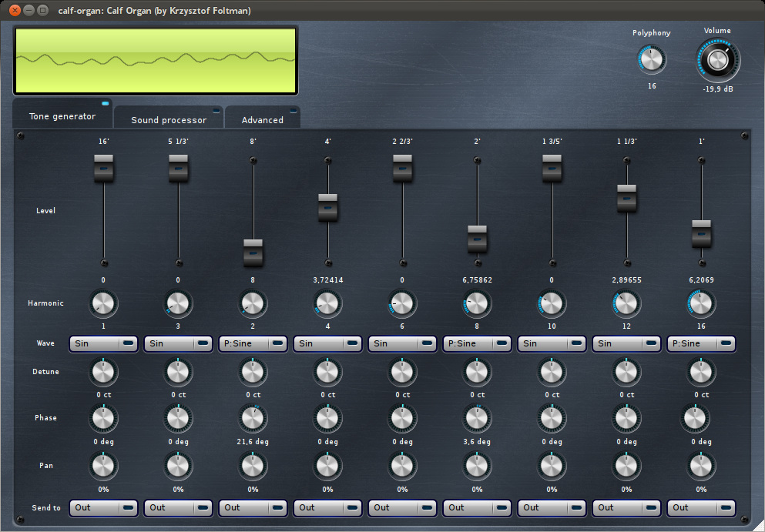Click the 2 2/3' Level fader handle
The height and width of the screenshot is (532, 765).
tap(402, 169)
